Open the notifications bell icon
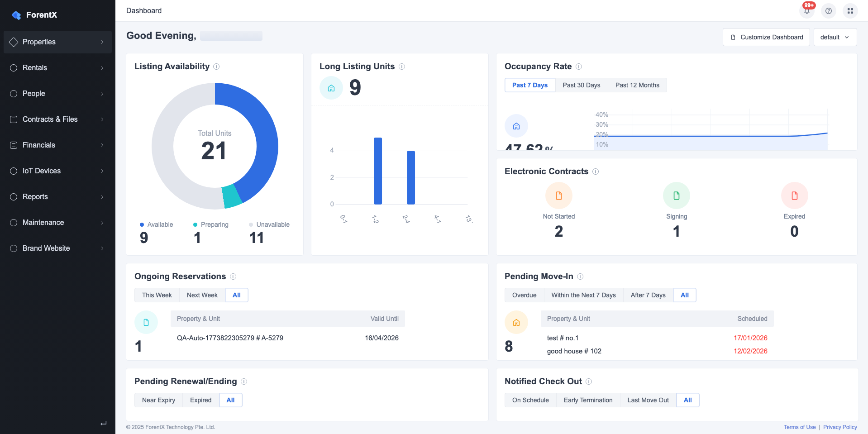 coord(807,11)
